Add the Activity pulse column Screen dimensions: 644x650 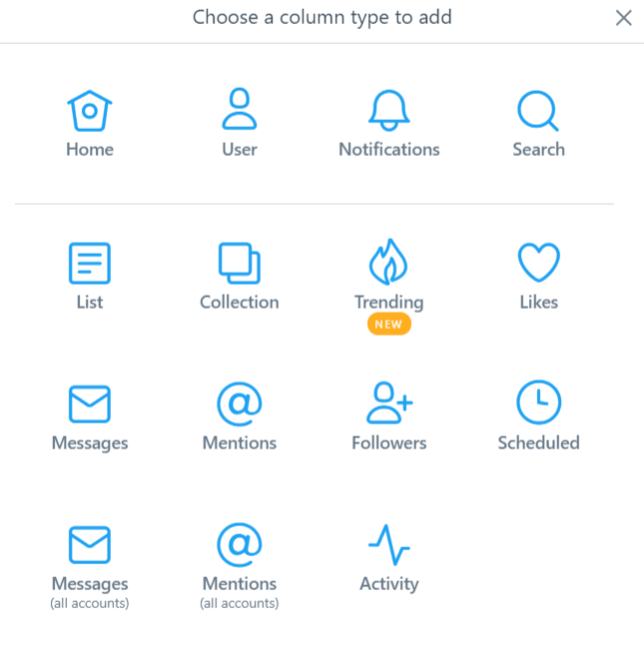tap(389, 545)
